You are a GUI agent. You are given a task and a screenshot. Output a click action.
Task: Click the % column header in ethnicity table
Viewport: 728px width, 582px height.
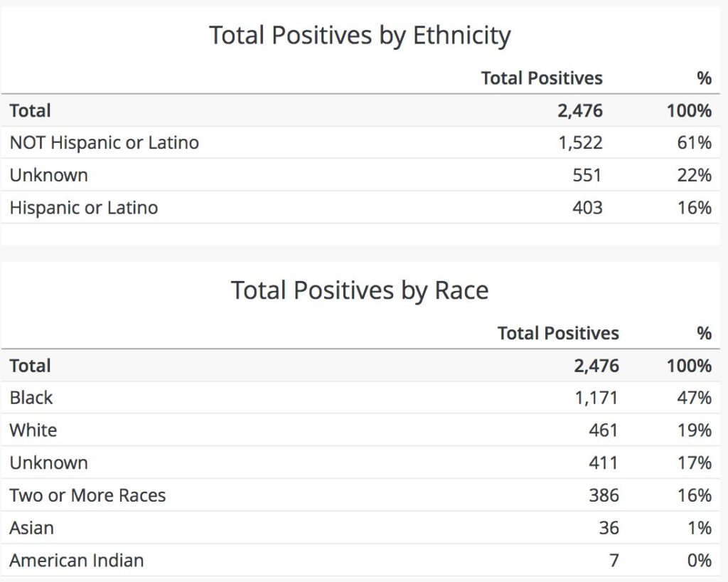pos(704,78)
